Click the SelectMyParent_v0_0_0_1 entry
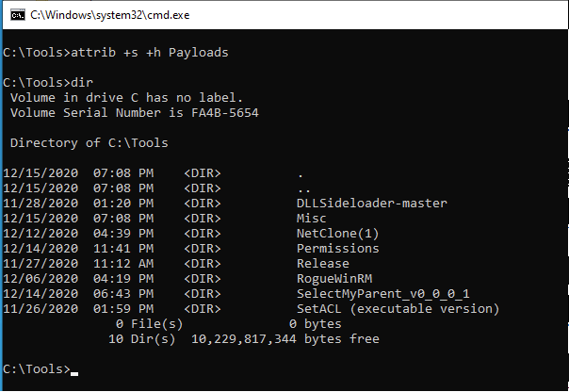The width and height of the screenshot is (569, 392). click(382, 293)
